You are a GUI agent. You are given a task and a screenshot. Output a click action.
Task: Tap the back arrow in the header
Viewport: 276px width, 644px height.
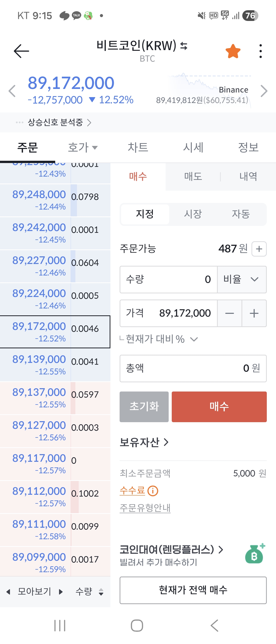point(21,51)
